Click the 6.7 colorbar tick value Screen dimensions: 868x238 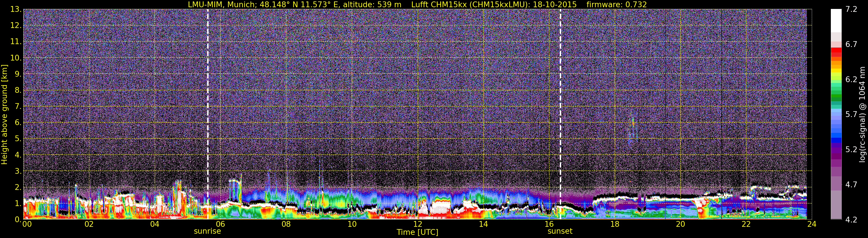pos(851,44)
